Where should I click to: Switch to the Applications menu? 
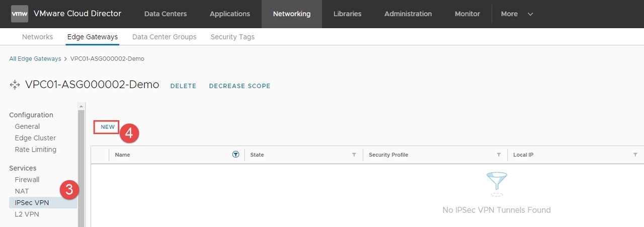(x=229, y=14)
